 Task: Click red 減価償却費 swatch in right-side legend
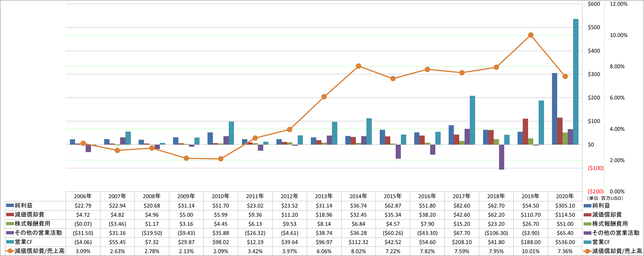point(587,215)
